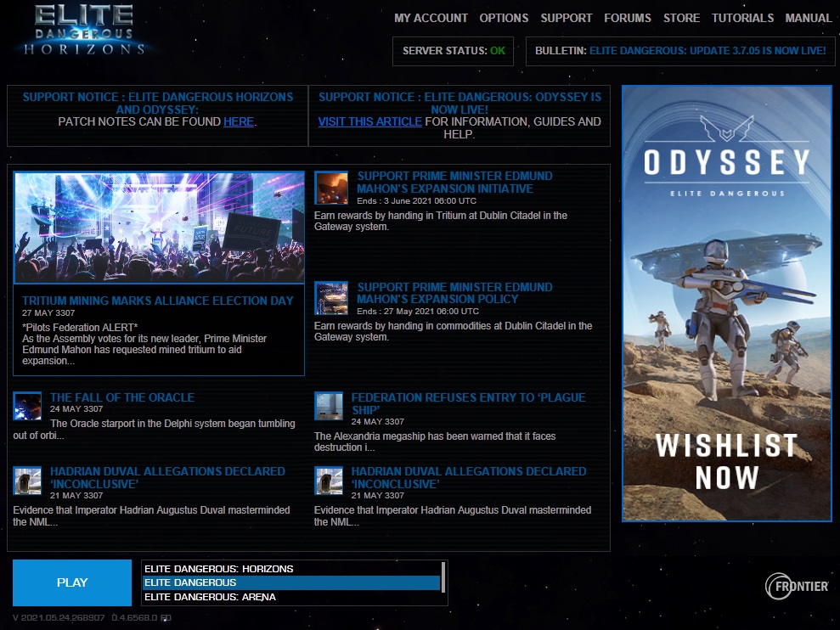Open the Expansion Initiative article thumbnail
Screen dimensions: 840x630
[331, 188]
